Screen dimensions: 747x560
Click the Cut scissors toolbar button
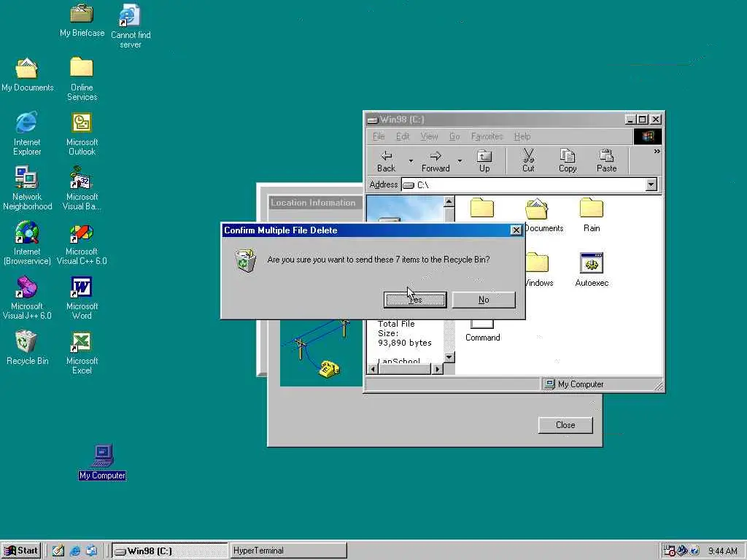click(528, 161)
